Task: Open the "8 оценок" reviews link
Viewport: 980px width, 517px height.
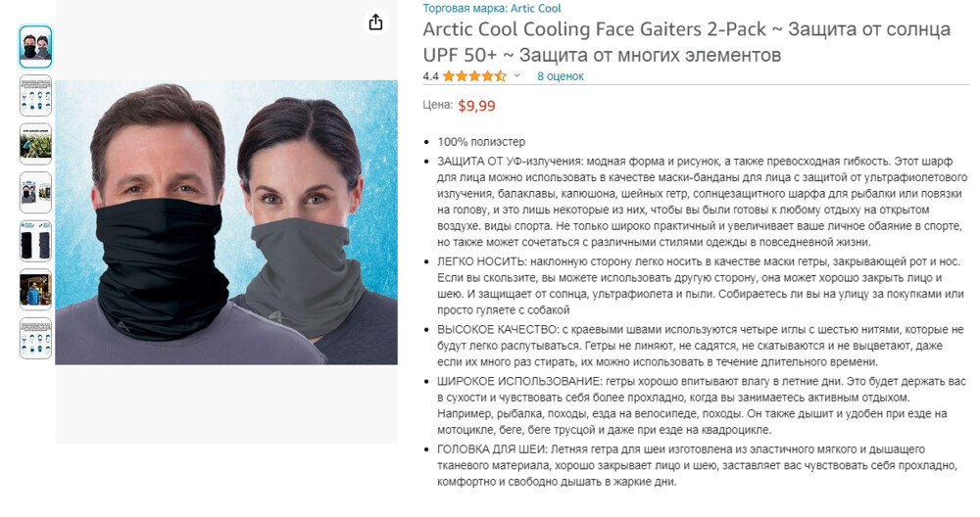Action: pyautogui.click(x=560, y=75)
